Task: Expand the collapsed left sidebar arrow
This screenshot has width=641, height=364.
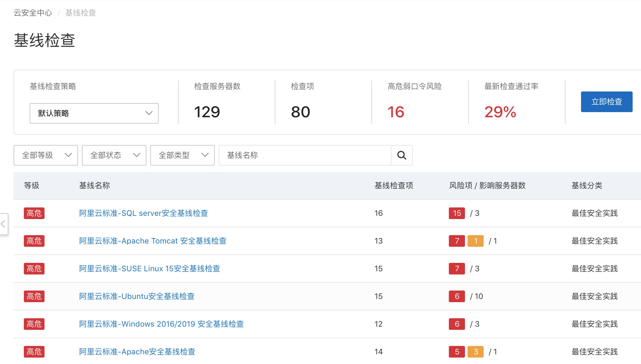Action: click(4, 224)
